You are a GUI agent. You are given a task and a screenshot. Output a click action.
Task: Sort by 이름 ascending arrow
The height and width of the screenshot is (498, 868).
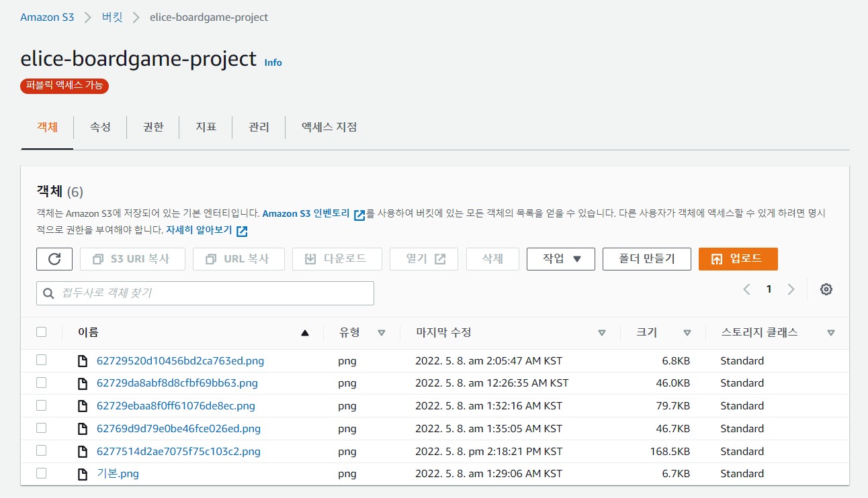click(305, 333)
